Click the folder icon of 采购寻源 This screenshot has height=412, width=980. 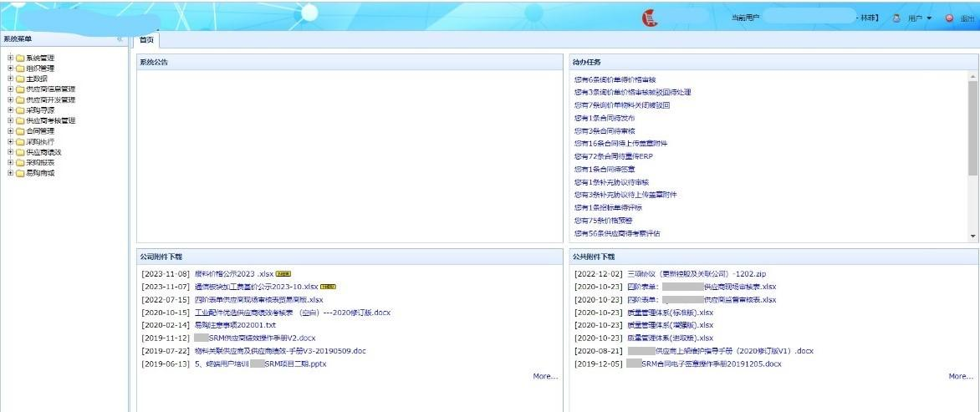(x=19, y=110)
